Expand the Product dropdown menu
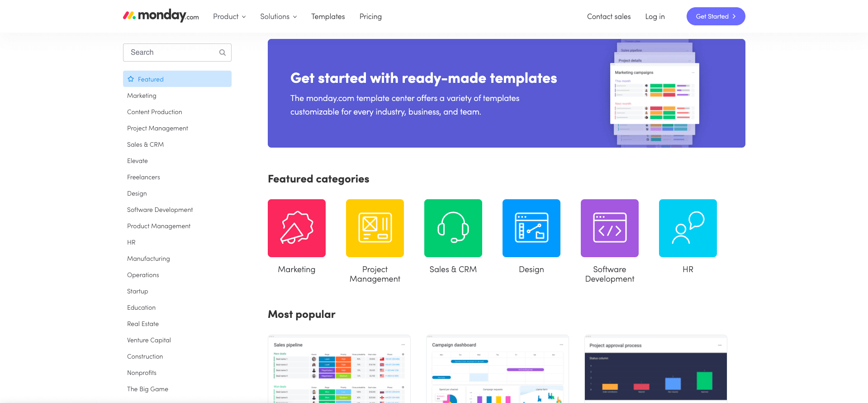 [229, 16]
